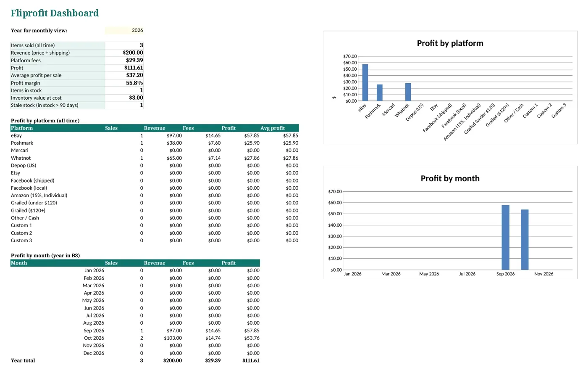Select the Poshmark bar in the platform chart
Image resolution: width=588 pixels, height=373 pixels.
coord(380,93)
